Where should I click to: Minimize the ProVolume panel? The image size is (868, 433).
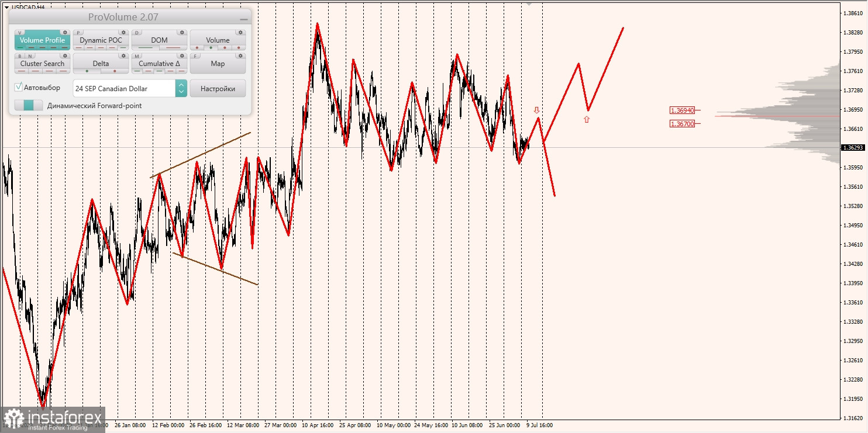[244, 19]
